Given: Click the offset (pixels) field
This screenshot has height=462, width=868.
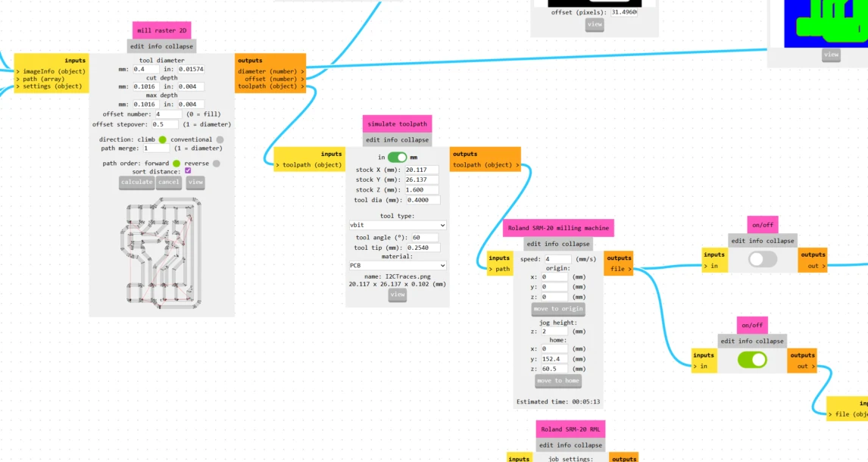Looking at the screenshot, I should (624, 12).
